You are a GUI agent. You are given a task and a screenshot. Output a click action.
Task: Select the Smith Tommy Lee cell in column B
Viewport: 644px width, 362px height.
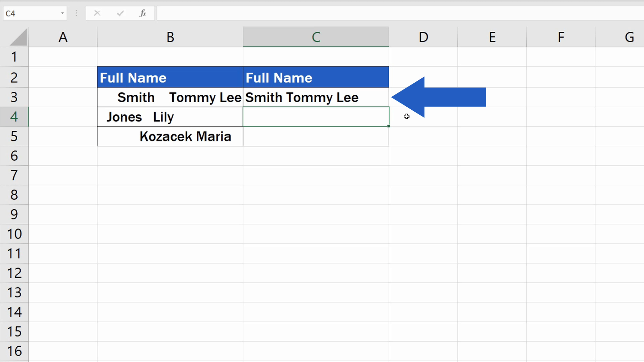170,97
